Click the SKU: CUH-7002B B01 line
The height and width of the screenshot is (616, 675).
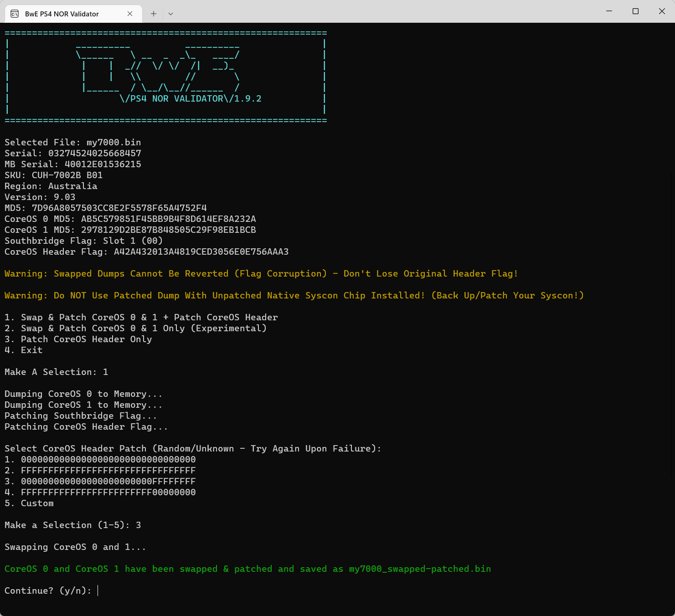[53, 175]
